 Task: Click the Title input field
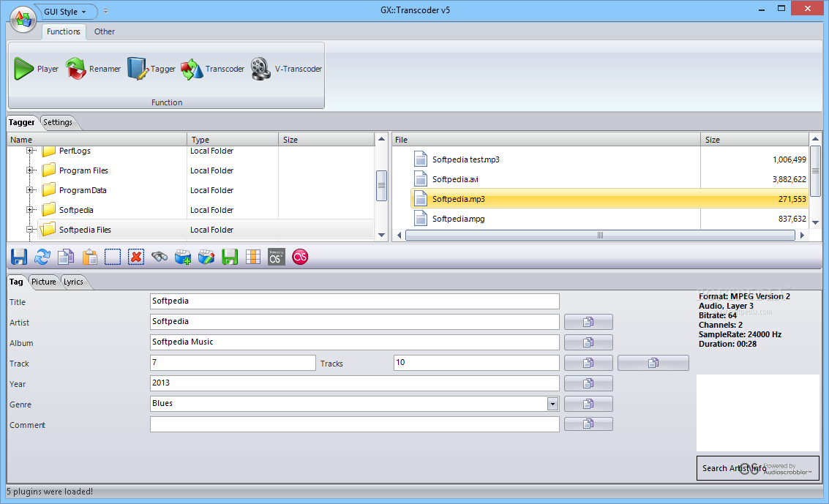[x=355, y=301]
